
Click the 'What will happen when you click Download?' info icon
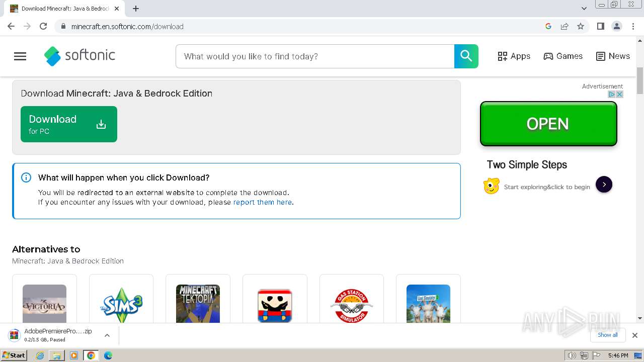26,177
